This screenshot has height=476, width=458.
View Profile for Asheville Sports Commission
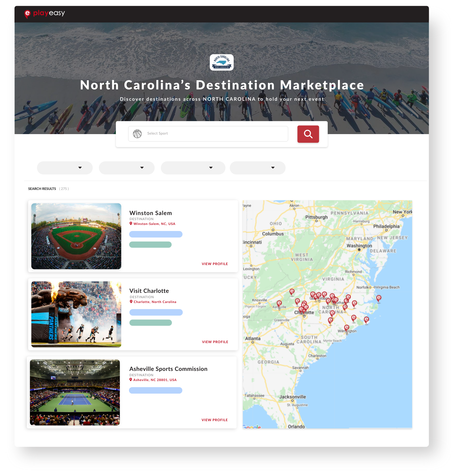point(215,420)
